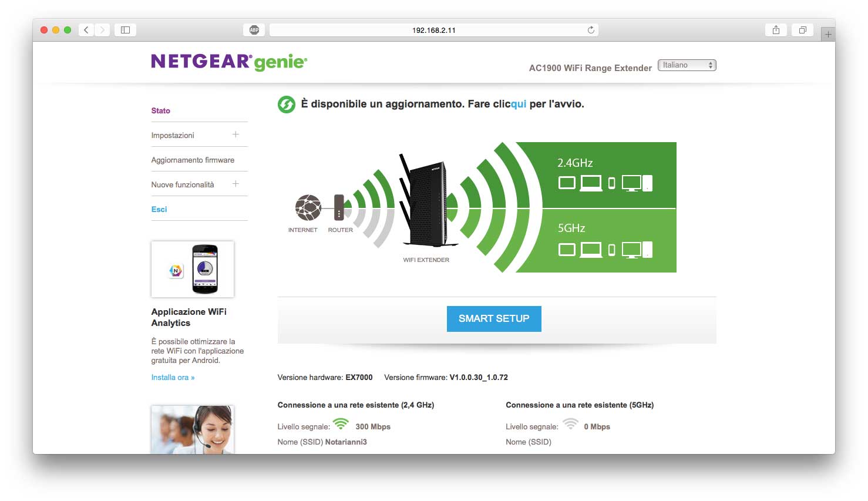Screen dimensions: 868x501
Task: Click the AdBlock Plus toolbar icon
Action: click(254, 30)
